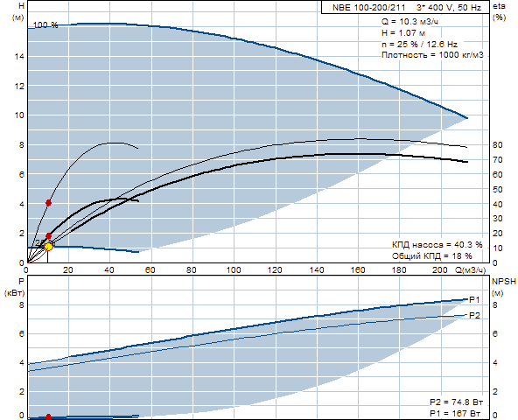
Task: Select the NPSH axis label
Action: tap(504, 282)
